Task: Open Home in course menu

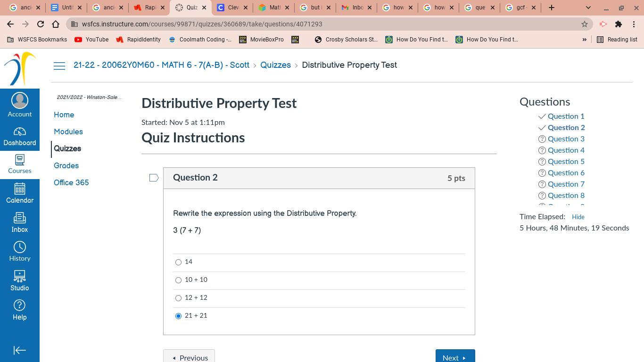Action: coord(64,115)
